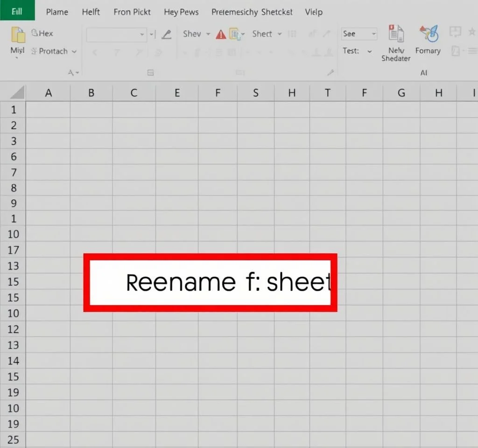Click the pen underline icon in ribbon
Image resolution: width=478 pixels, height=448 pixels.
click(x=166, y=34)
